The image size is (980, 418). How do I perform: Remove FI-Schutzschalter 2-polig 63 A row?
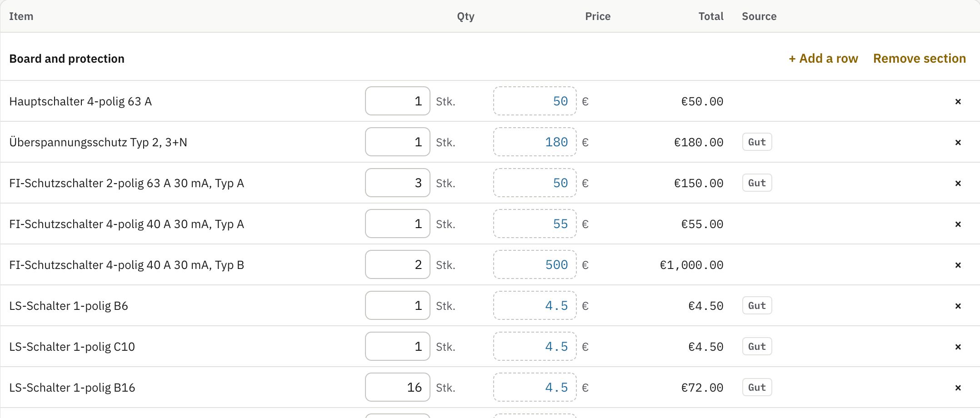tap(958, 183)
